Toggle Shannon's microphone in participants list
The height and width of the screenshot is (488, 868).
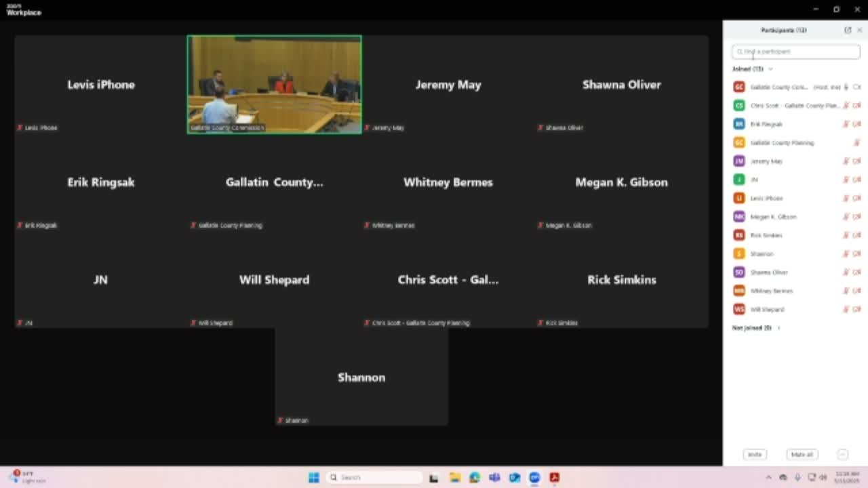pyautogui.click(x=846, y=253)
